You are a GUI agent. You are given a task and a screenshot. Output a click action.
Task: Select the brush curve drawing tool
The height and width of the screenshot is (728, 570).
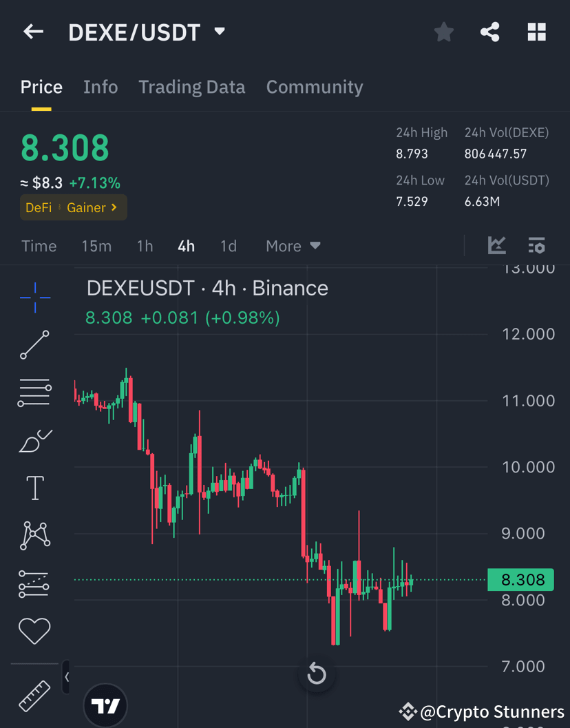coord(34,441)
